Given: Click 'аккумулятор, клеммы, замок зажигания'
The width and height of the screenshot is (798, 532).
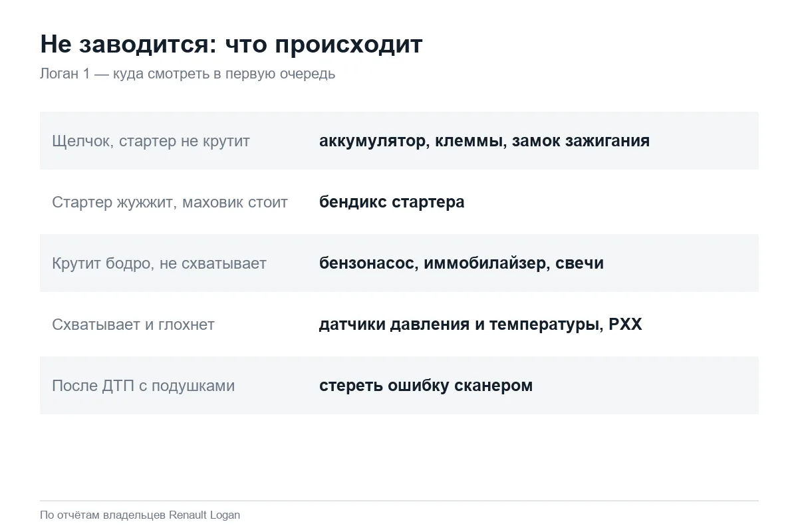Looking at the screenshot, I should 484,141.
